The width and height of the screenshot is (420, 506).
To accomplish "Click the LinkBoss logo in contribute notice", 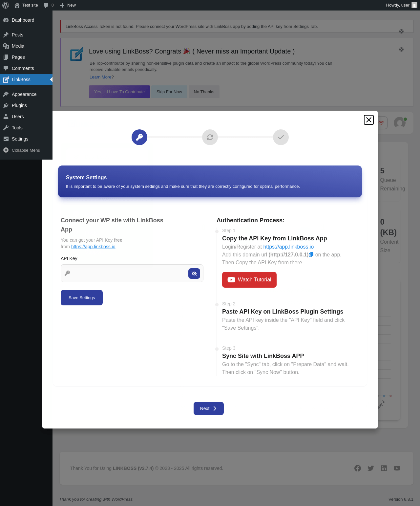I will pos(76,54).
